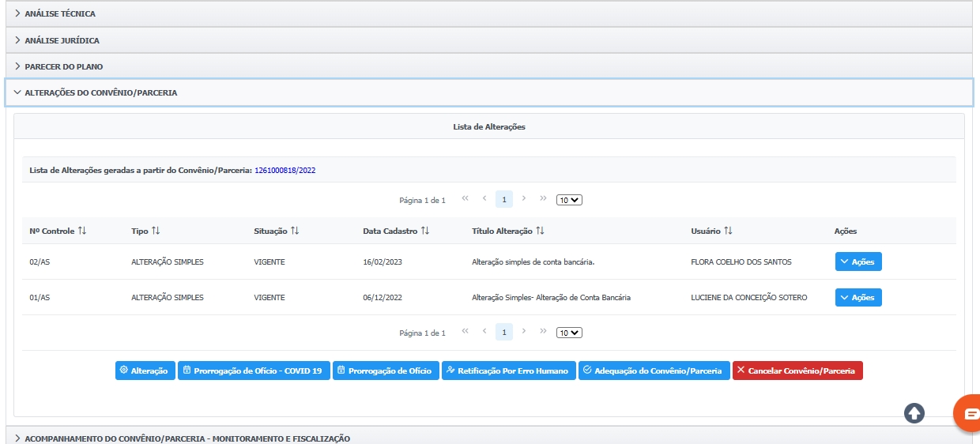Sort table by Situação column

[x=294, y=231]
